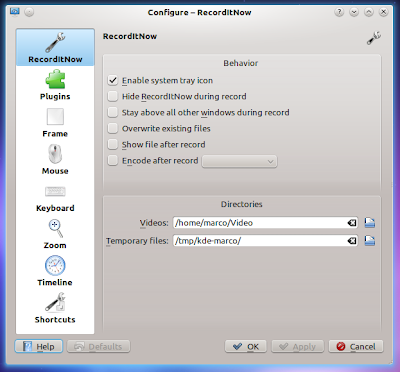Enable Stay above all other windows
This screenshot has width=400, height=372.
113,112
